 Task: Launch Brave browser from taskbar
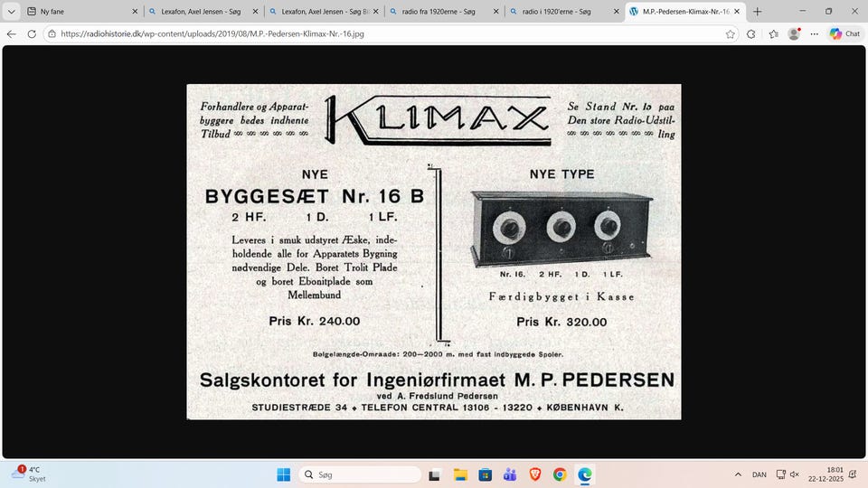click(534, 474)
